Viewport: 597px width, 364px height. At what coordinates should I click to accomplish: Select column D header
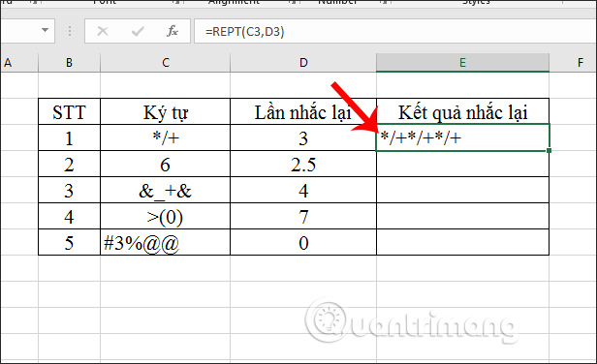pyautogui.click(x=303, y=63)
